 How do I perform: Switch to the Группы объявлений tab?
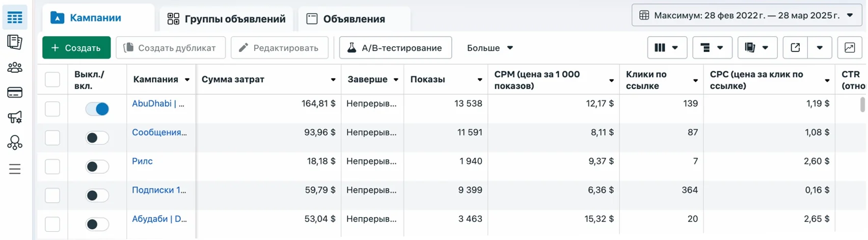(226, 19)
